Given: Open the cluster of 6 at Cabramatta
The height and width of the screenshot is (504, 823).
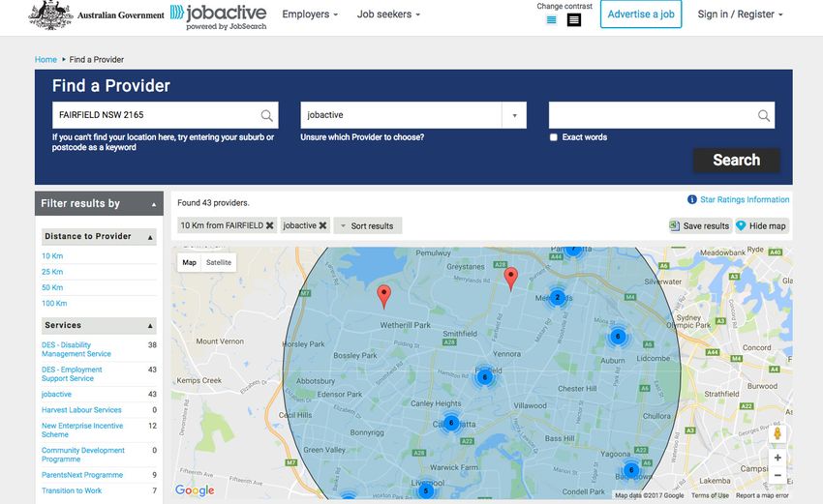Looking at the screenshot, I should click(x=451, y=423).
